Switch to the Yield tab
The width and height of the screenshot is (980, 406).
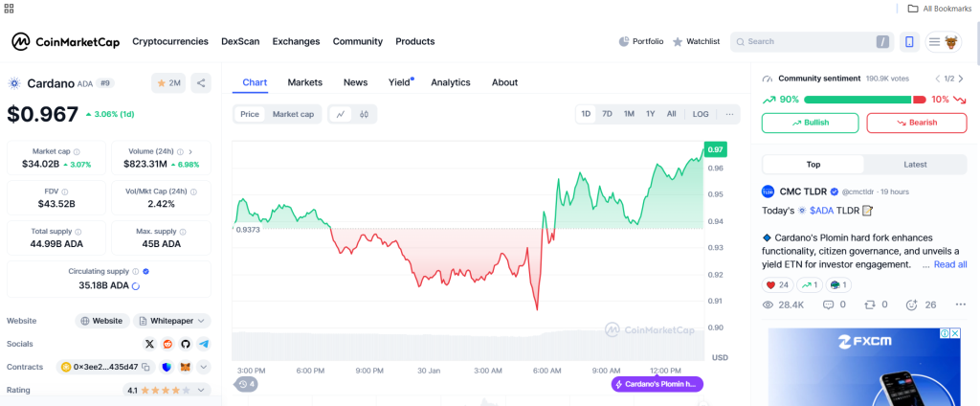399,82
